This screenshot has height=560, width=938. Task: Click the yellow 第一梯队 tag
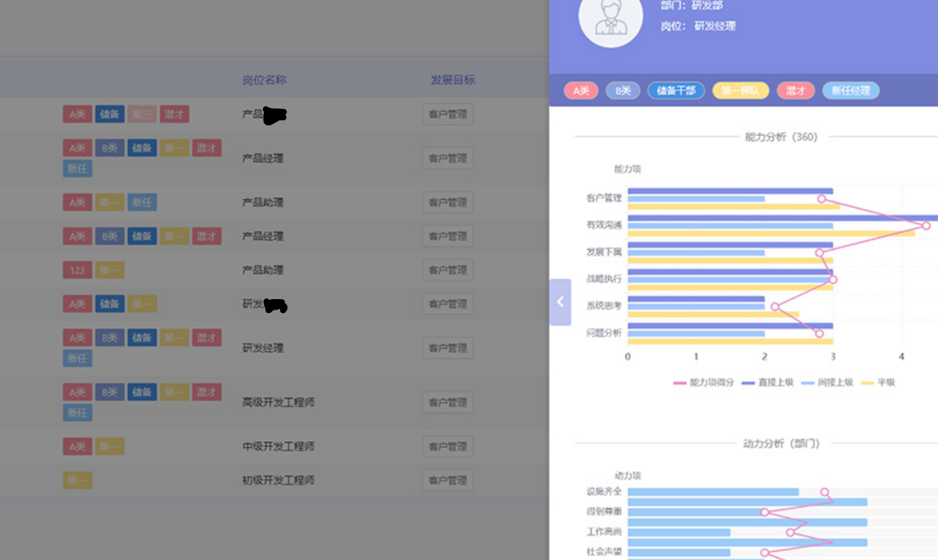[x=740, y=90]
